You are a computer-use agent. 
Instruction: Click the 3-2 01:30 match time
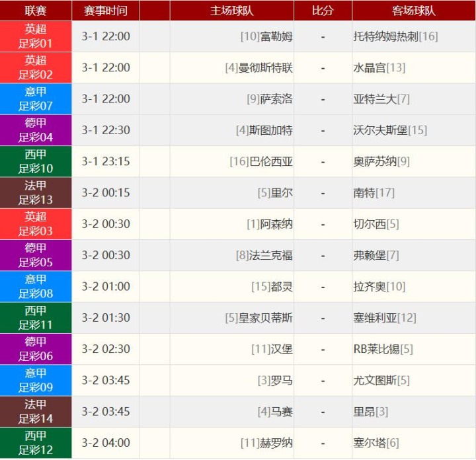pyautogui.click(x=106, y=318)
